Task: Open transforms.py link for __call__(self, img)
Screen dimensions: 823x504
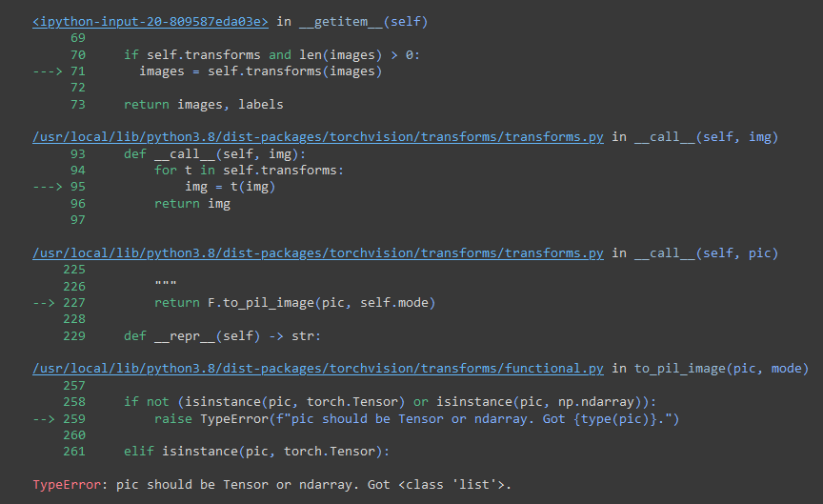Action: 317,137
